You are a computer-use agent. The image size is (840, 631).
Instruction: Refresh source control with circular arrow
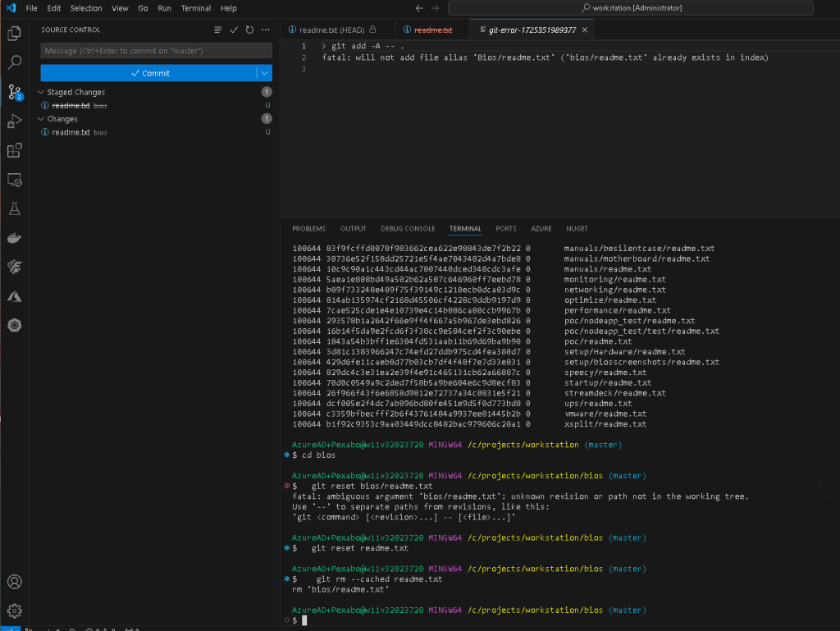pyautogui.click(x=249, y=30)
